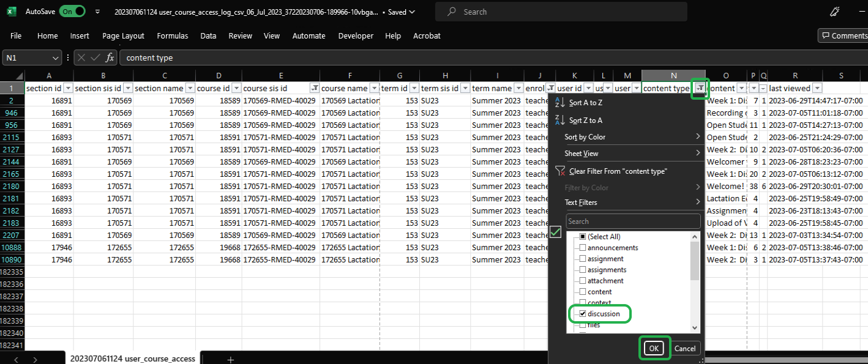Click the pen and sparkle icon in title bar

[834, 12]
